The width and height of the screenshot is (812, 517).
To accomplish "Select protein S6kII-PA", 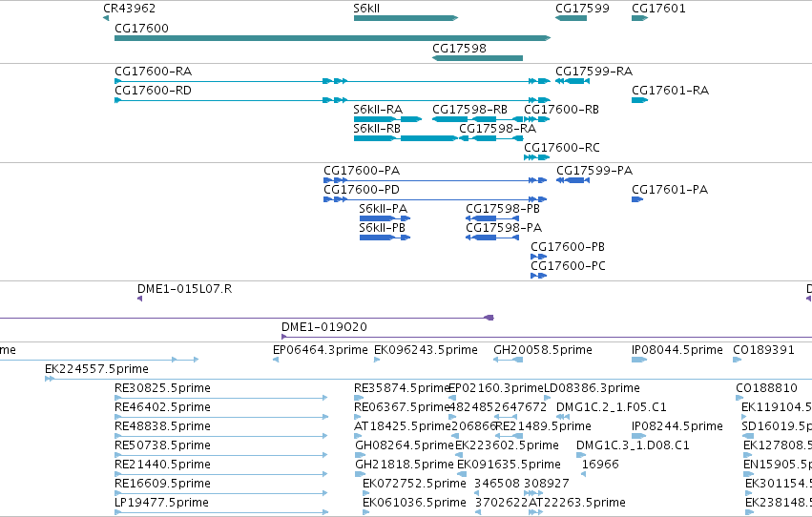I will coord(385,218).
